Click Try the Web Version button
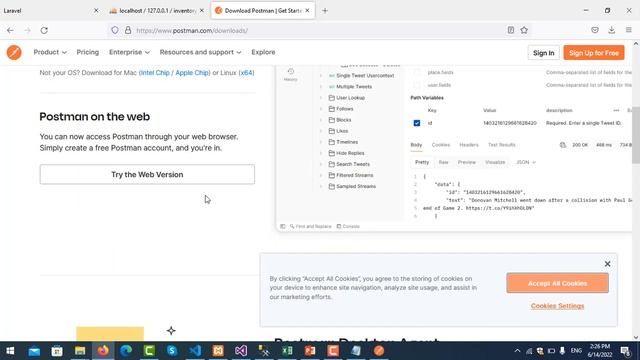The height and width of the screenshot is (360, 640). tap(147, 174)
